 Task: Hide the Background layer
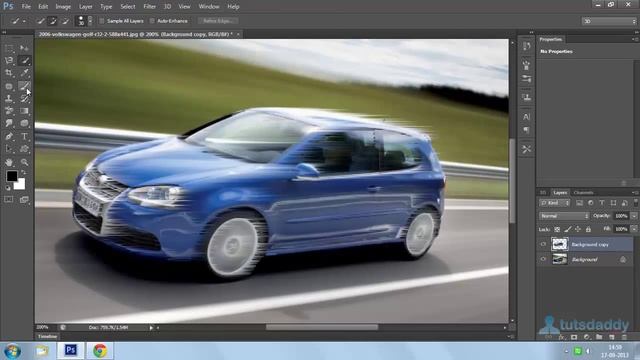pos(543,259)
